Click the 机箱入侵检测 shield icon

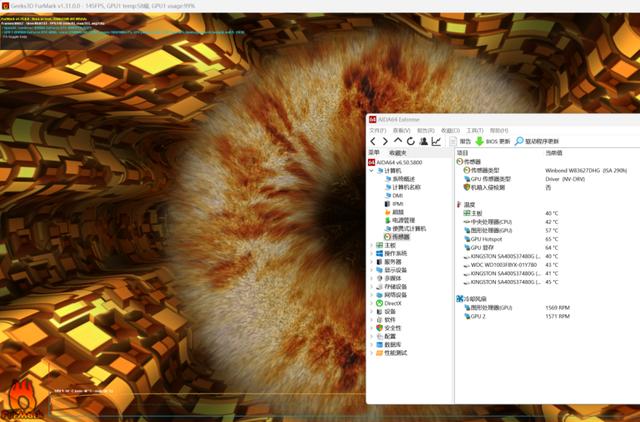pos(467,187)
